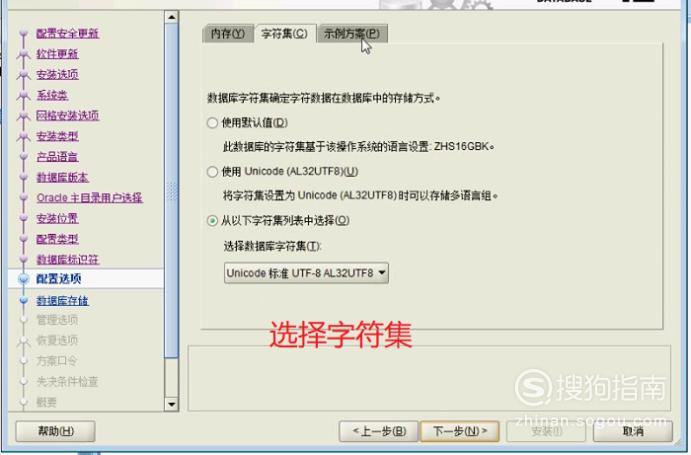Jump to the 系统类 step
Image resolution: width=691 pixels, height=455 pixels.
coord(52,95)
